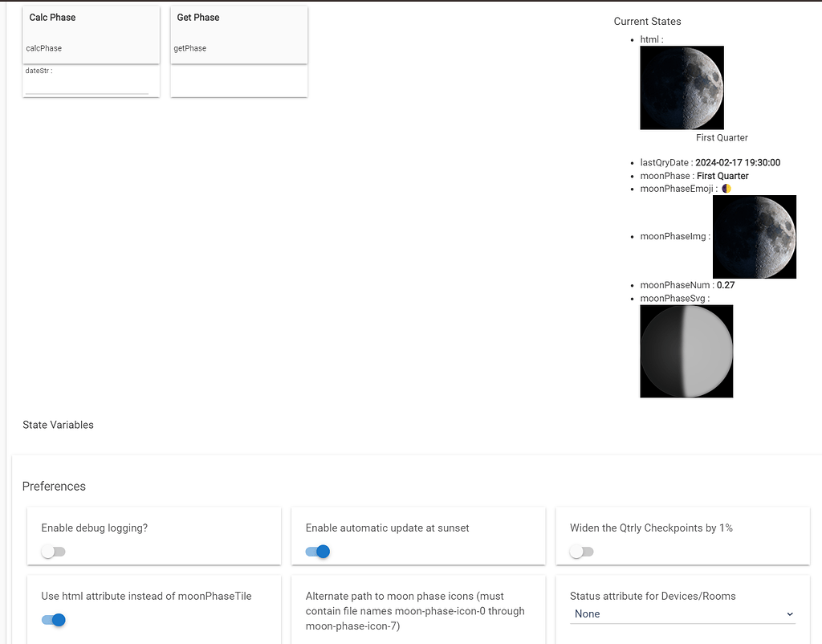Disable automatic update at sunset

click(x=318, y=552)
